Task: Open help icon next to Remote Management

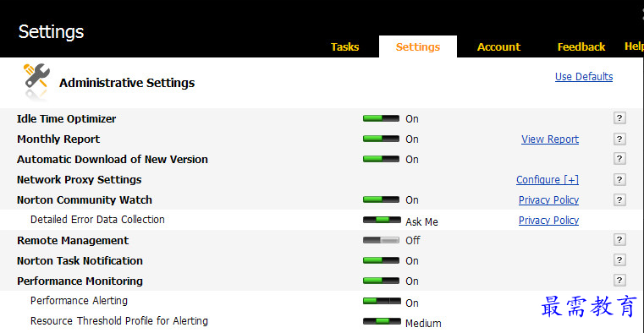Action: (619, 240)
